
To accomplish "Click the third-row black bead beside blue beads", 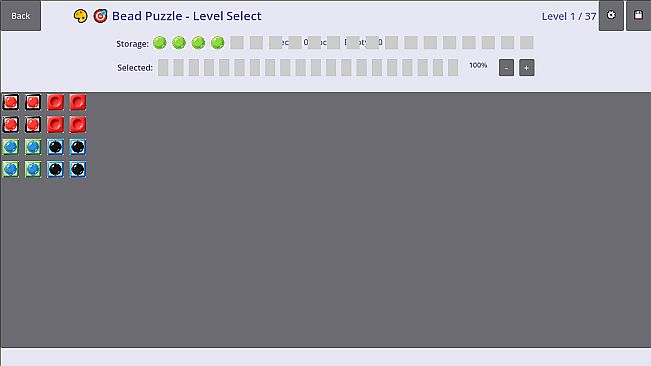I will coord(55,147).
